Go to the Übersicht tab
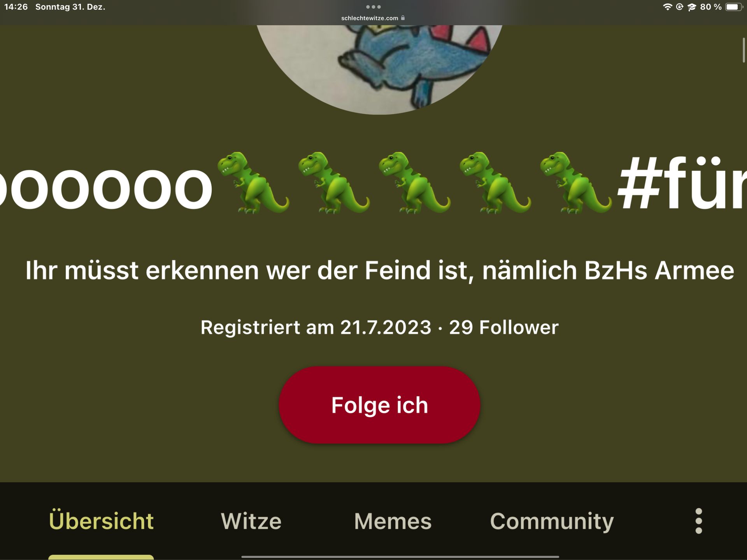Viewport: 747px width, 560px height. 101,520
